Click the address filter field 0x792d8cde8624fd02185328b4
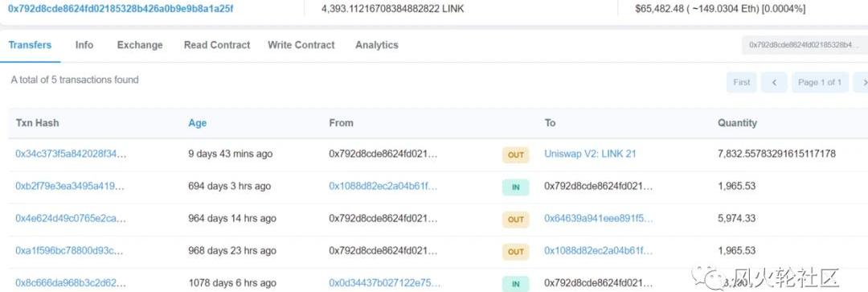The height and width of the screenshot is (292, 868). click(x=805, y=45)
